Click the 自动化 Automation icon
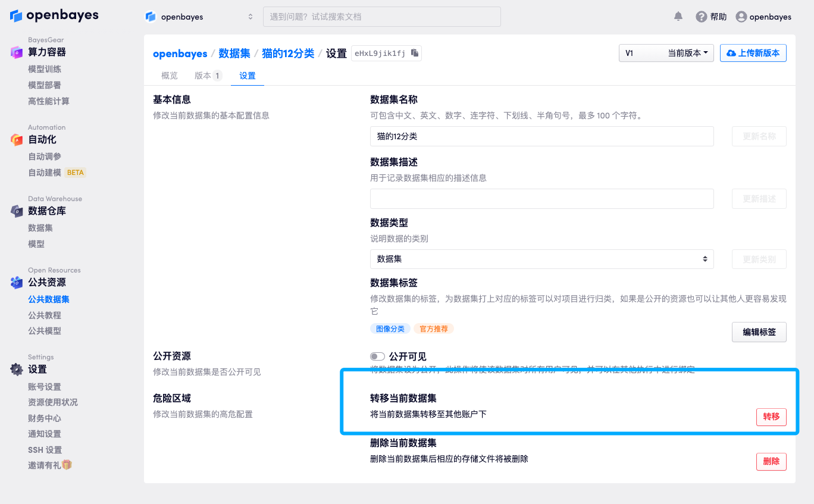 pyautogui.click(x=17, y=140)
